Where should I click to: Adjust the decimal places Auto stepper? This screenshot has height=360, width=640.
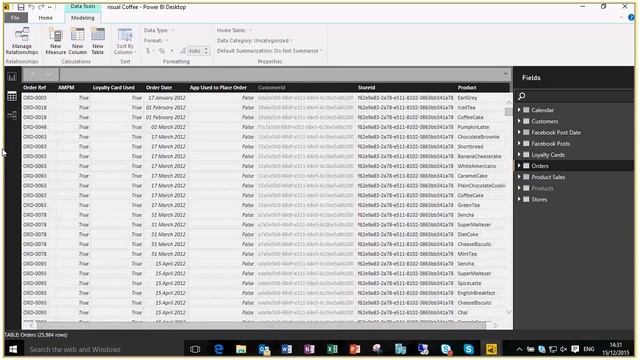click(206, 51)
